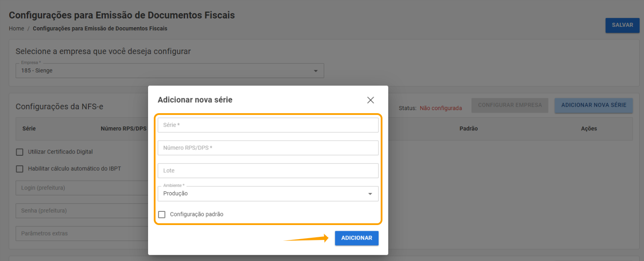Image resolution: width=644 pixels, height=261 pixels.
Task: Click the Ações column header
Action: click(x=589, y=129)
